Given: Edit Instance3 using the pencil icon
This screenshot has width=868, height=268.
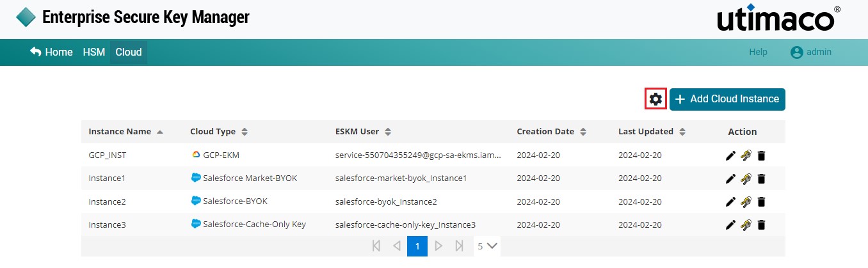Looking at the screenshot, I should (x=730, y=225).
